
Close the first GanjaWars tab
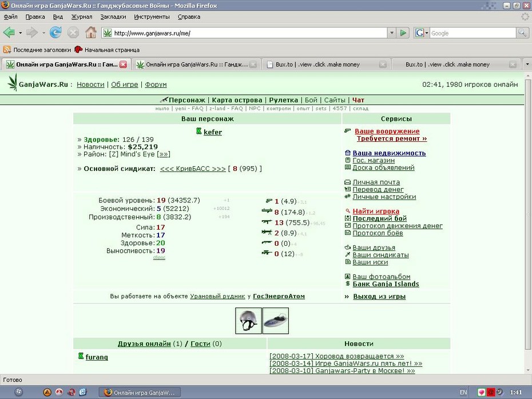click(123, 65)
